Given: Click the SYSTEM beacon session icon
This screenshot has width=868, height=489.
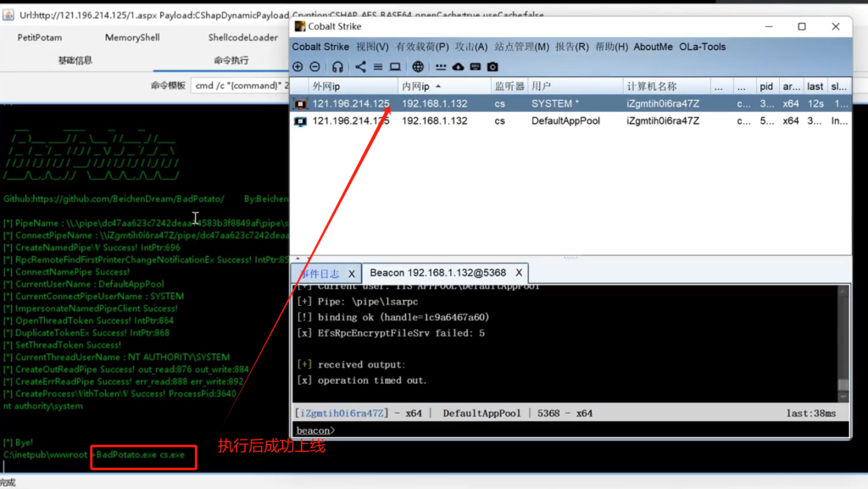Looking at the screenshot, I should [x=301, y=103].
